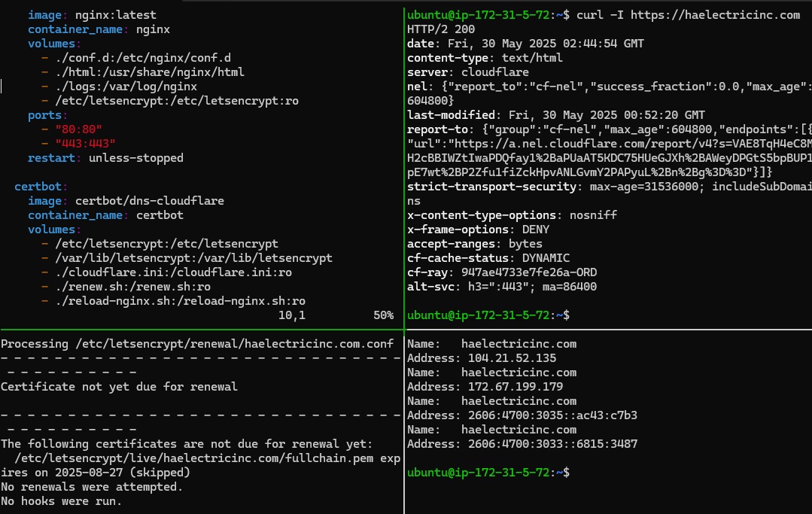Click the certbot/dns-cloudflare image value
The image size is (812, 514).
tap(150, 201)
